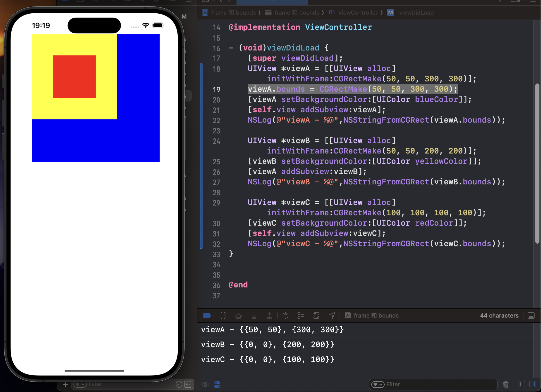Click frame 和 bounds folder breadcrumb
541x392 pixels.
(292, 13)
